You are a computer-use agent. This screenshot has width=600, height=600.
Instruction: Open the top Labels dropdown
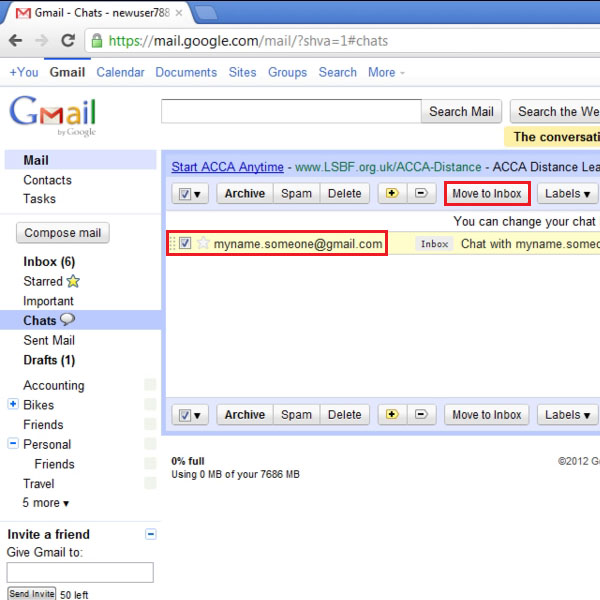pyautogui.click(x=567, y=193)
